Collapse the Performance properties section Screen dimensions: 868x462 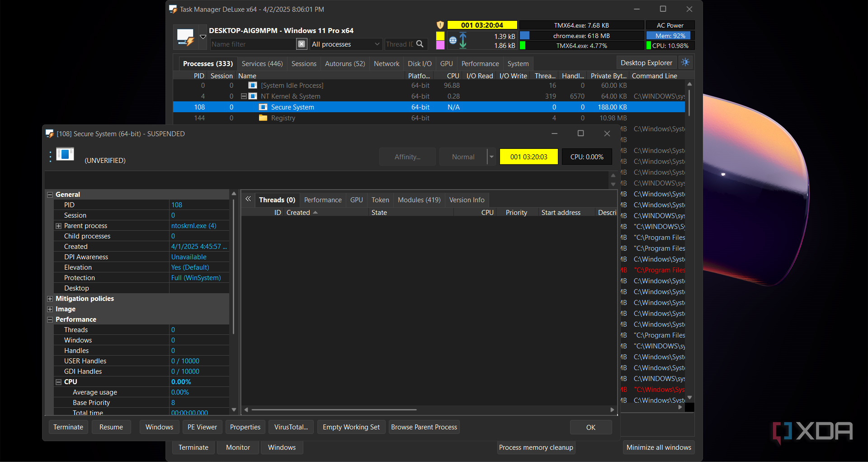click(50, 319)
